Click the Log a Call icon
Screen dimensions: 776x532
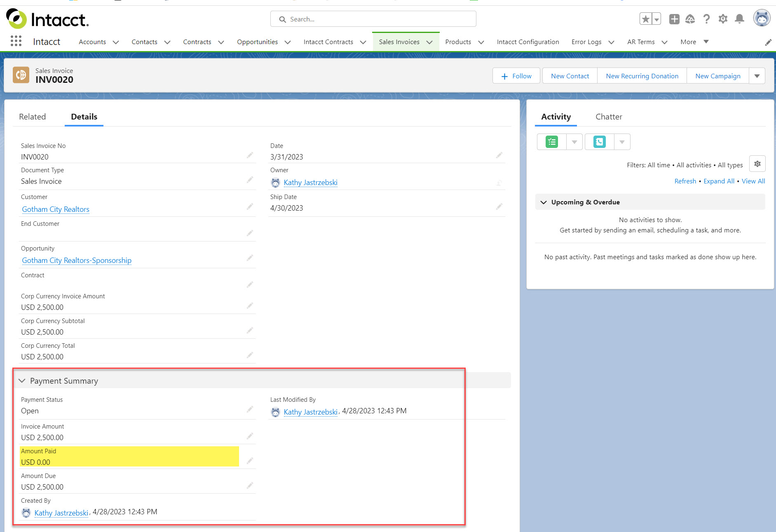coord(600,142)
